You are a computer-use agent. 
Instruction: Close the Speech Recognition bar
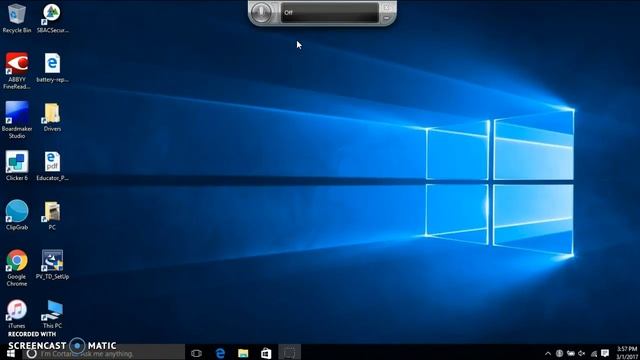(x=387, y=7)
